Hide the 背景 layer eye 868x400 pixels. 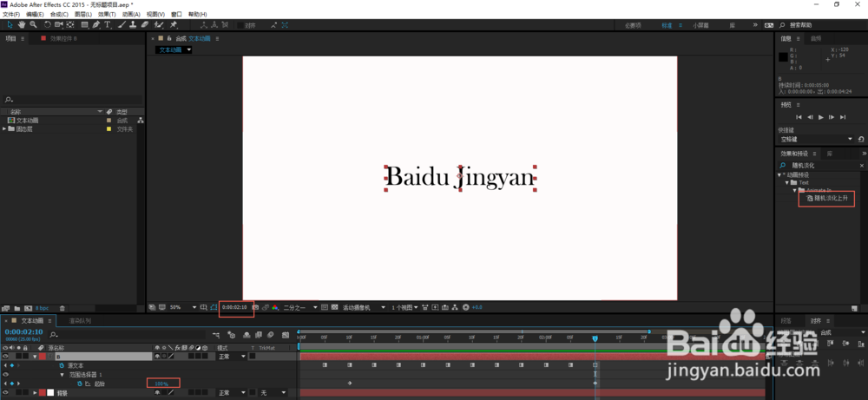point(5,392)
